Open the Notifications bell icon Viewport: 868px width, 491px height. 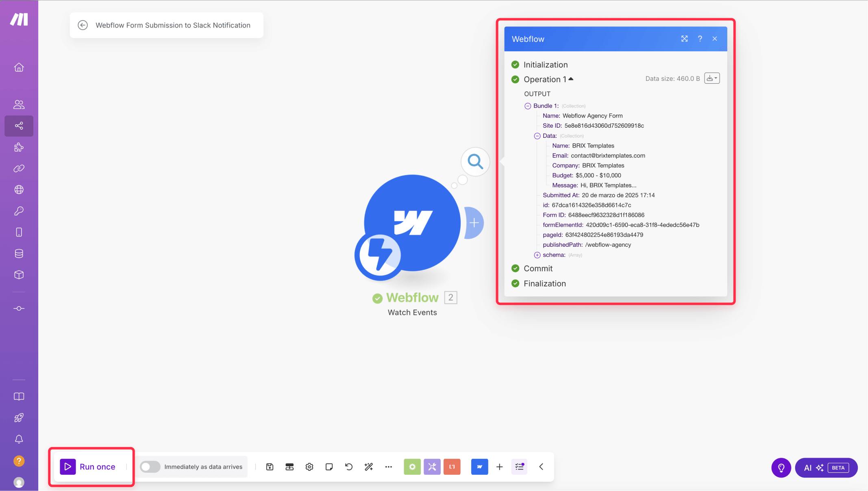click(x=19, y=439)
